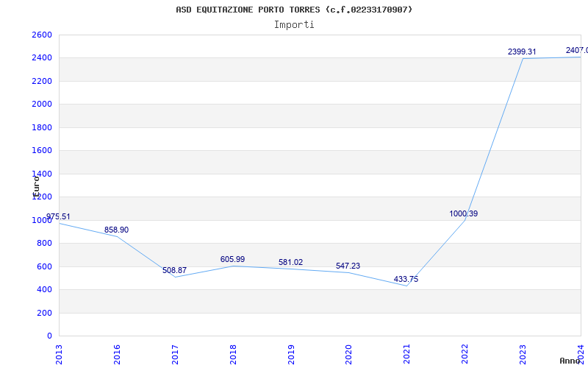588x368 pixels.
Task: Select the 858.90 data point label
Action: (x=116, y=230)
